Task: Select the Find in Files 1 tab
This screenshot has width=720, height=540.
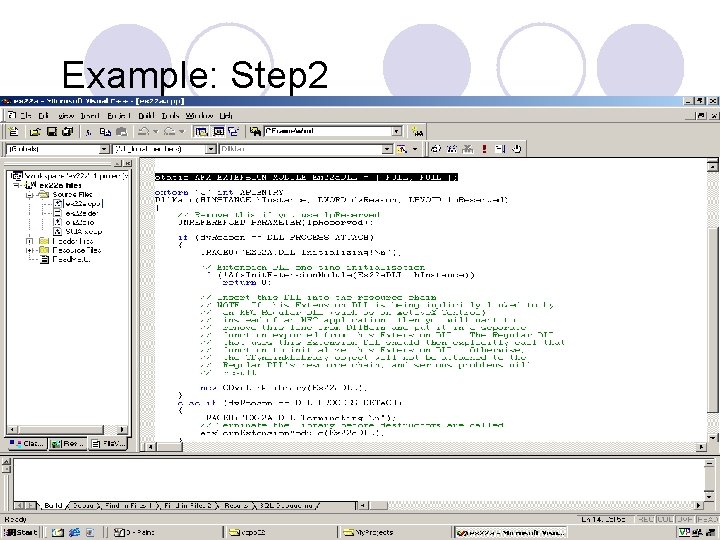Action: pos(128,506)
